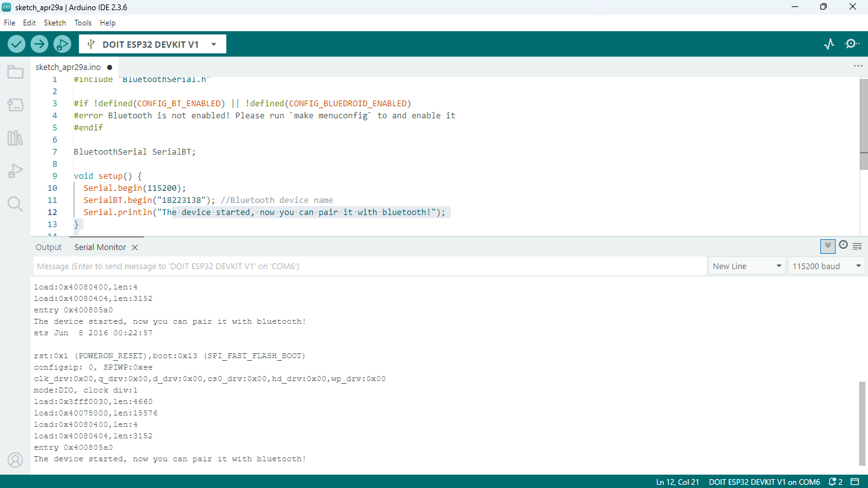Toggle autoscroll in the Serial Monitor
Screen dimensions: 868x488
coord(828,246)
